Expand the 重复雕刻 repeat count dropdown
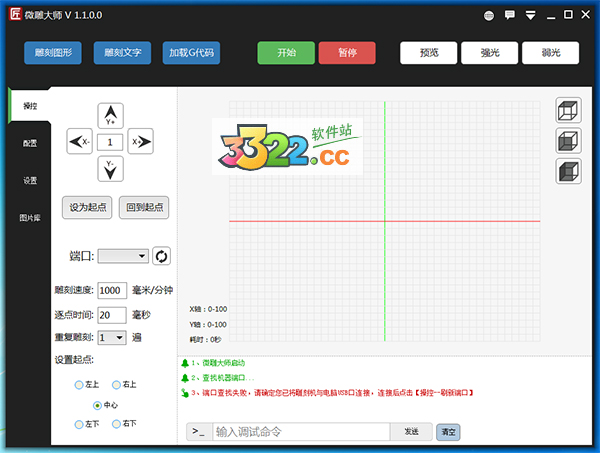 point(112,338)
